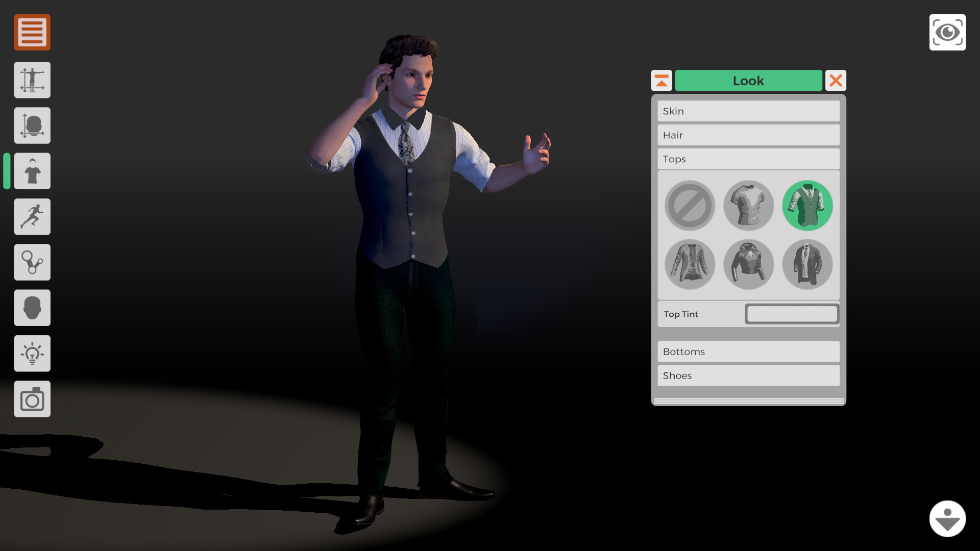Collapse the Tops section

point(748,159)
